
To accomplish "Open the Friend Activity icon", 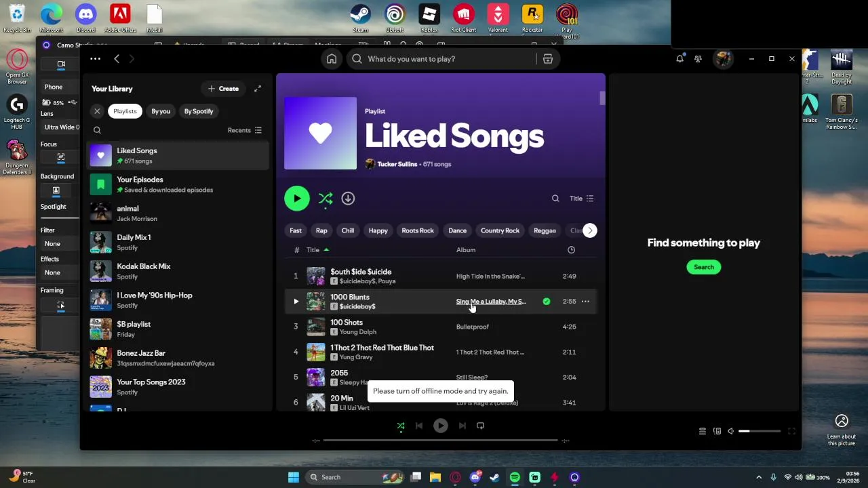I will click(698, 59).
